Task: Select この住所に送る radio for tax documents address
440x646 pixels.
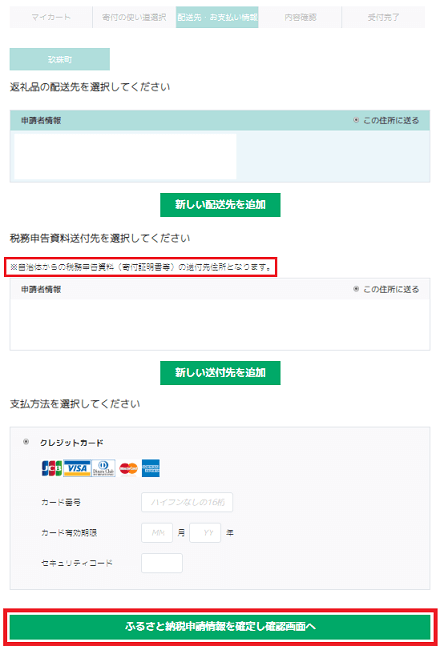Action: pos(356,289)
